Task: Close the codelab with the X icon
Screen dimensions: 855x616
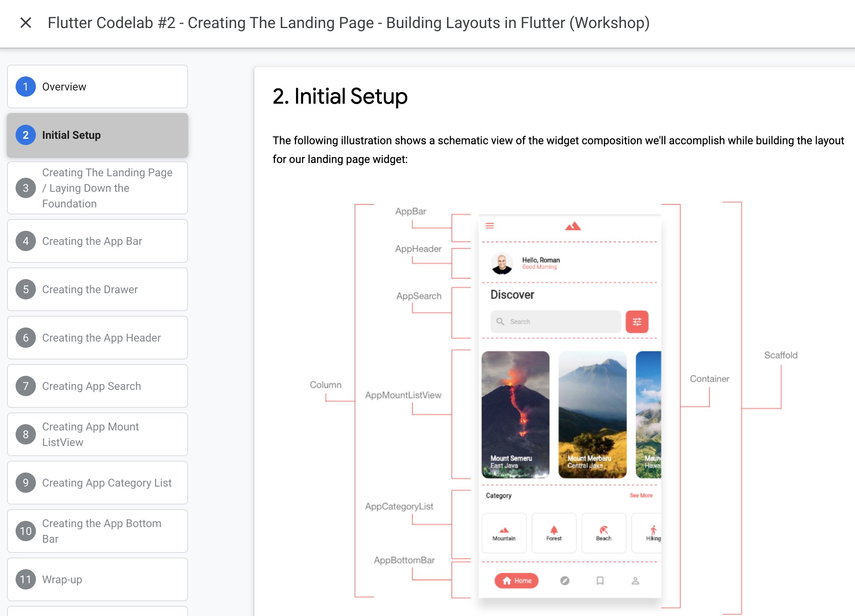Action: coord(26,23)
